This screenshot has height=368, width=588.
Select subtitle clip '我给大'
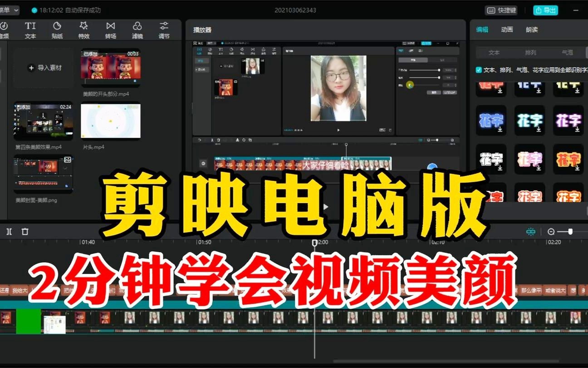(x=20, y=290)
